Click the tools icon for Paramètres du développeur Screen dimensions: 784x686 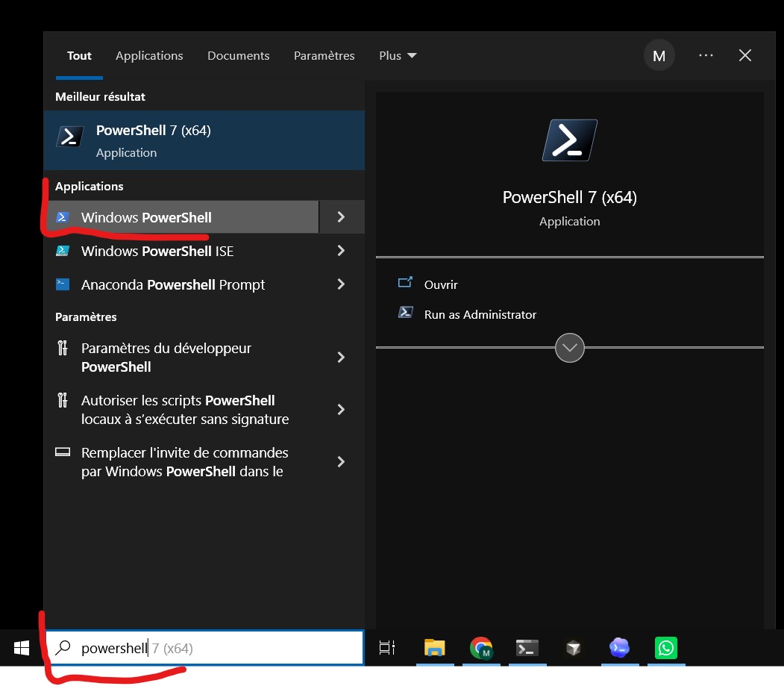tap(63, 348)
